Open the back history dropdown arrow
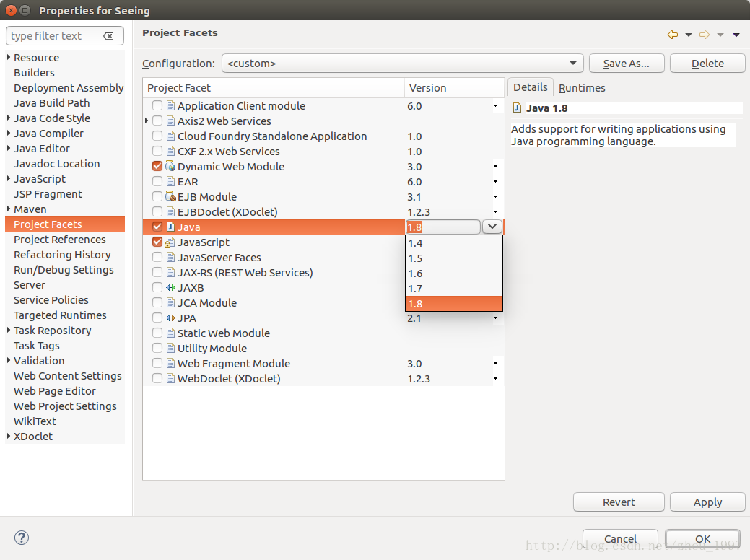Viewport: 750px width, 560px height. (x=689, y=35)
